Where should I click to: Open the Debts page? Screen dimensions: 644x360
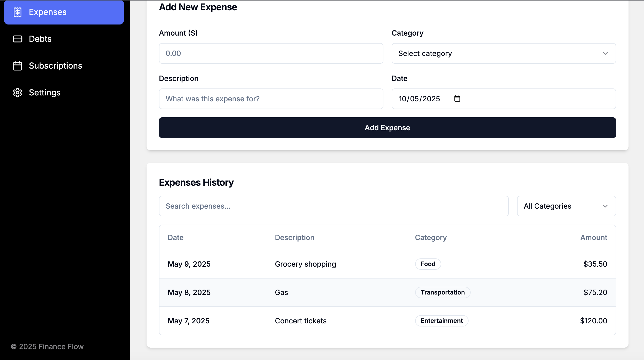tap(40, 39)
